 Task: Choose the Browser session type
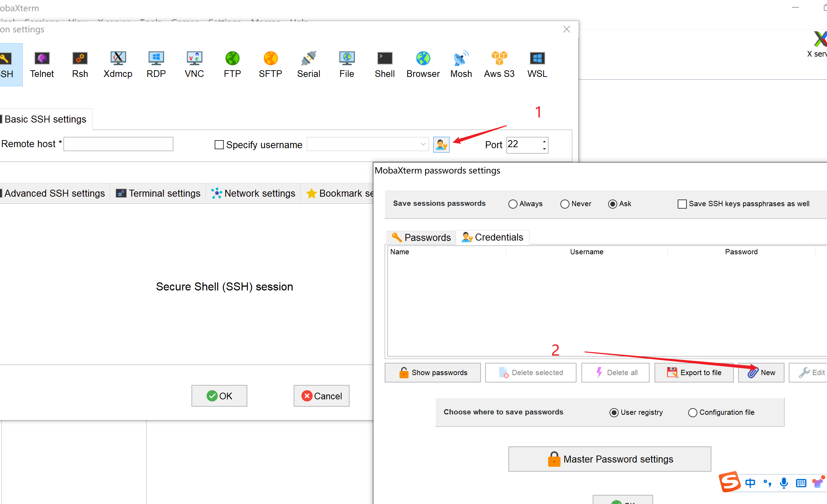click(423, 65)
